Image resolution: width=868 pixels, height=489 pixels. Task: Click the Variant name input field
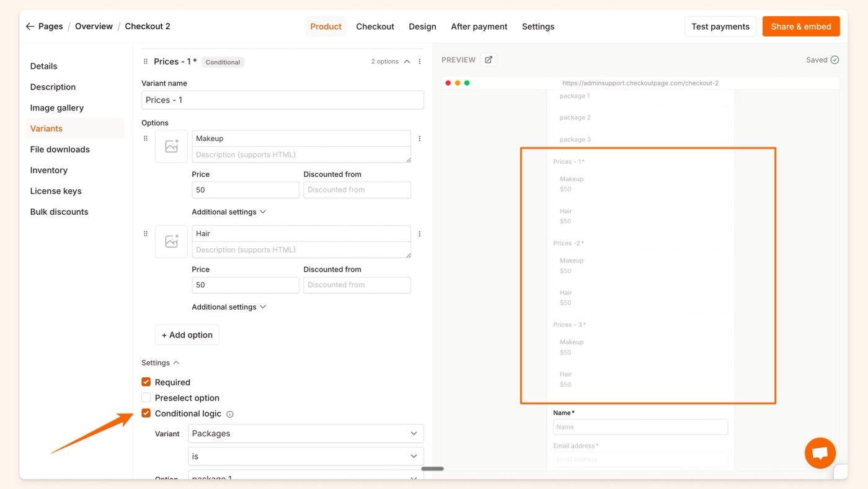click(x=283, y=100)
